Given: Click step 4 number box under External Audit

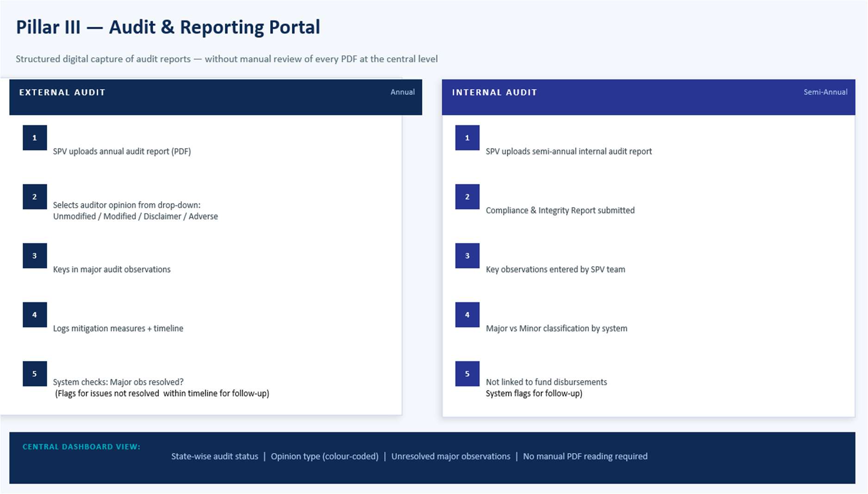Looking at the screenshot, I should pos(35,315).
